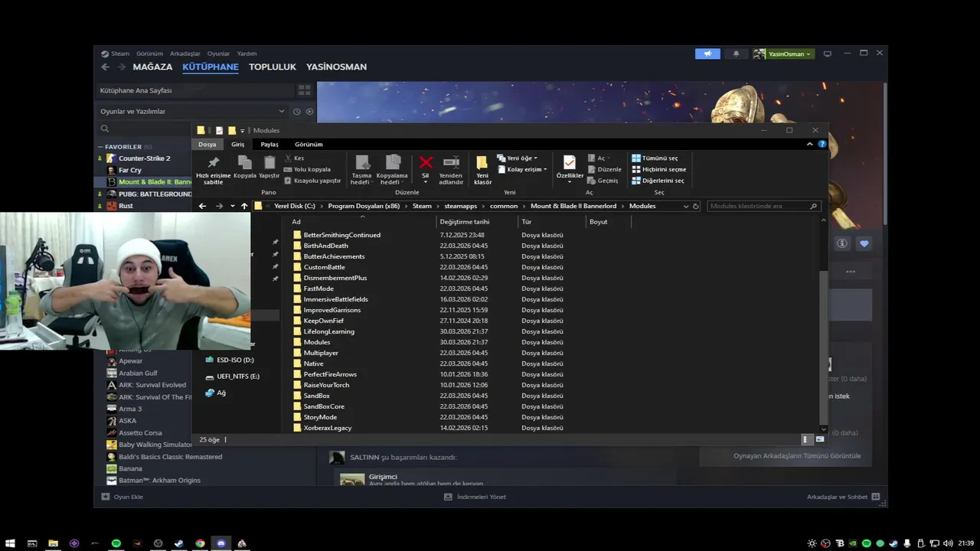The image size is (980, 551).
Task: Create a new folder with Yeni klasör
Action: (x=482, y=170)
